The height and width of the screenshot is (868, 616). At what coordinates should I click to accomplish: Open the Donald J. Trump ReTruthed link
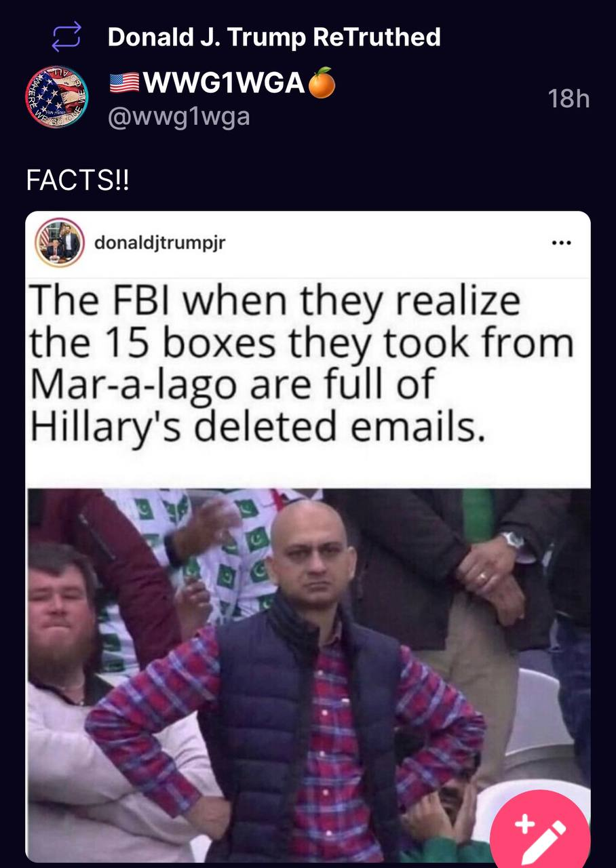pyautogui.click(x=274, y=37)
